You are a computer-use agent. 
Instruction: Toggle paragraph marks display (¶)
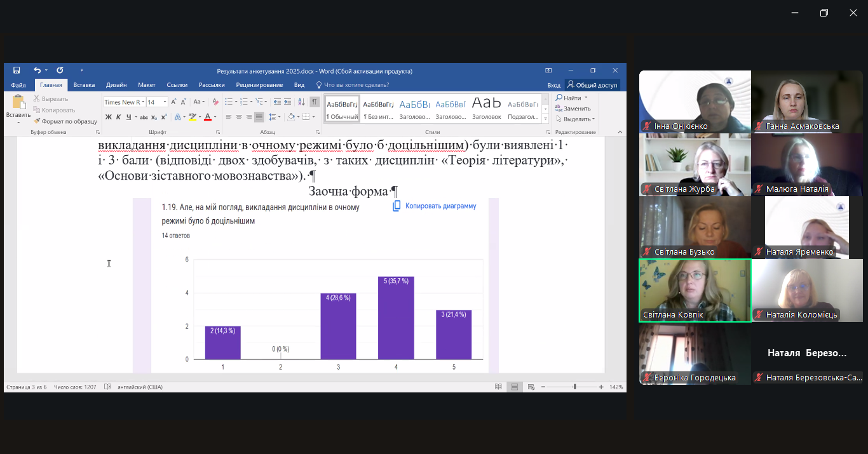coord(315,102)
